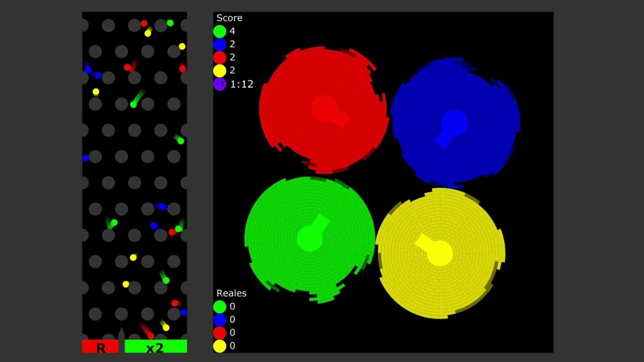Viewport: 644px width, 362px height.
Task: Click the red R slot at bottom
Action: [x=100, y=346]
